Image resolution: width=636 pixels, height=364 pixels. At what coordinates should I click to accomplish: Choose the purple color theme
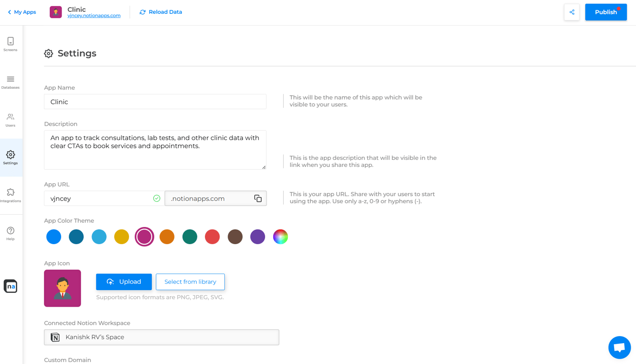(x=258, y=237)
